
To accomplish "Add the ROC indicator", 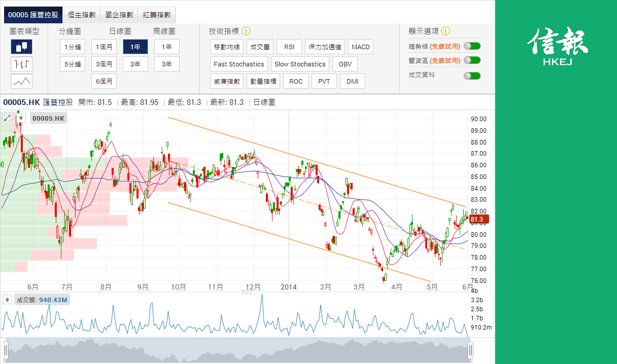I will pyautogui.click(x=296, y=81).
